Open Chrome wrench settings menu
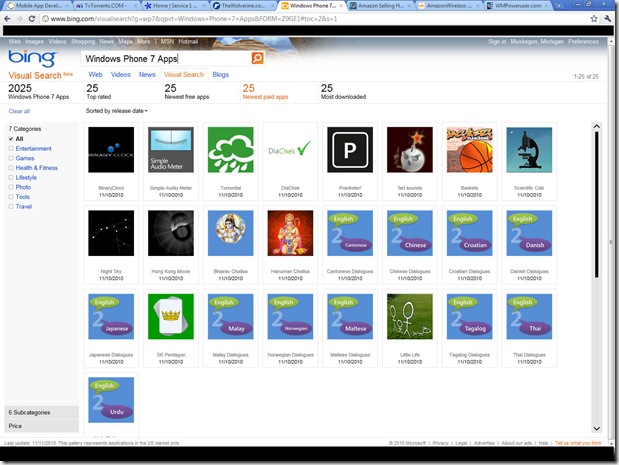 pyautogui.click(x=607, y=19)
